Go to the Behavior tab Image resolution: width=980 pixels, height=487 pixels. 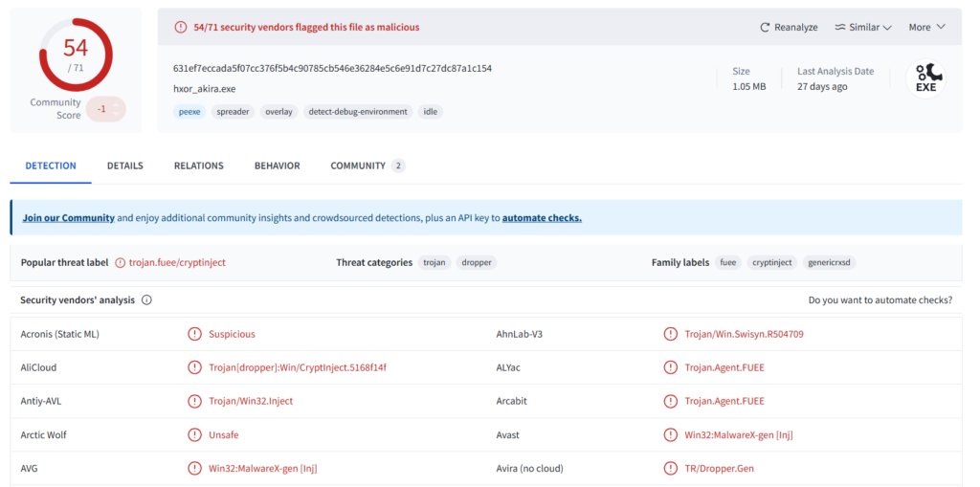[x=277, y=166]
